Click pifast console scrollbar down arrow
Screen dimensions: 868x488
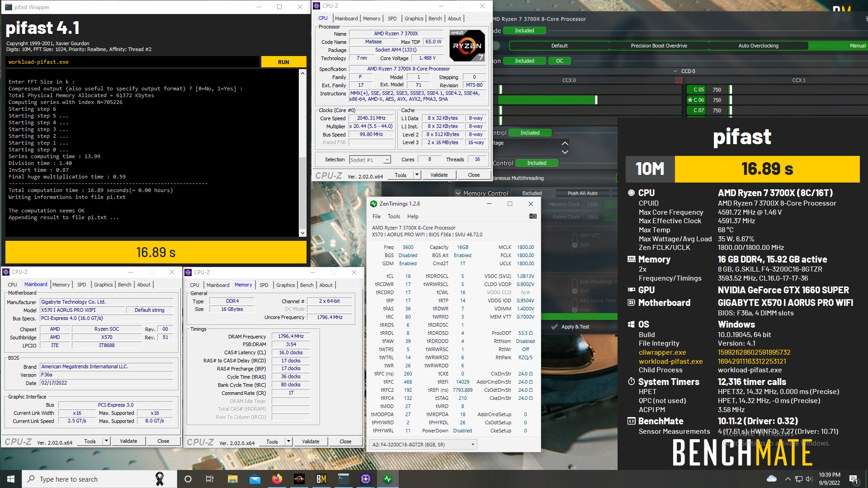coord(302,233)
